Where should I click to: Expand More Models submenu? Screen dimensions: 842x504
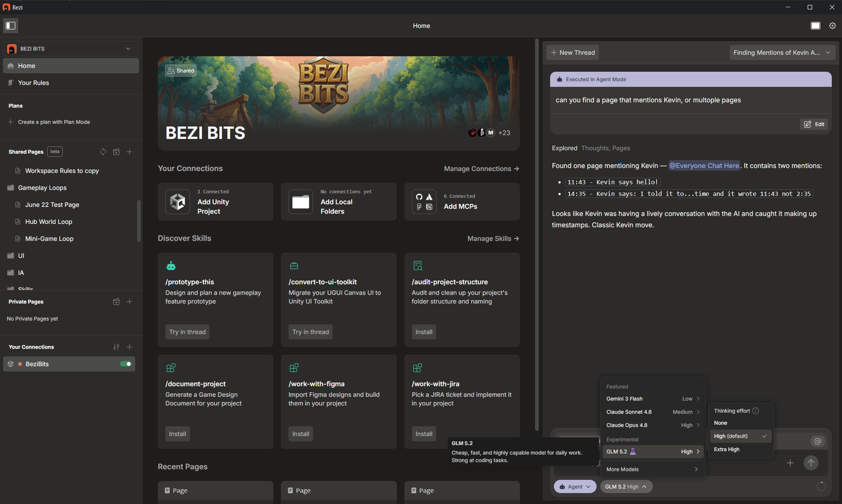click(x=653, y=469)
